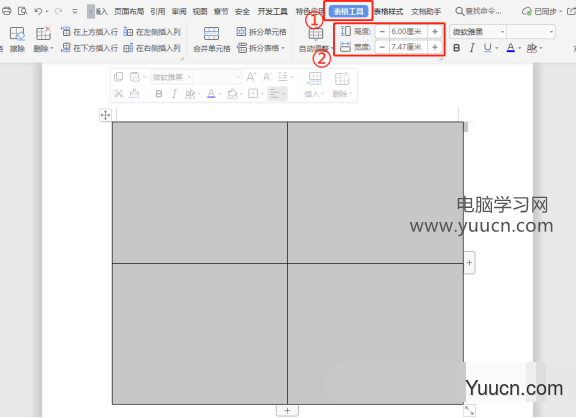The width and height of the screenshot is (576, 418).
Task: Switch to the Table Tools tab
Action: tap(348, 11)
